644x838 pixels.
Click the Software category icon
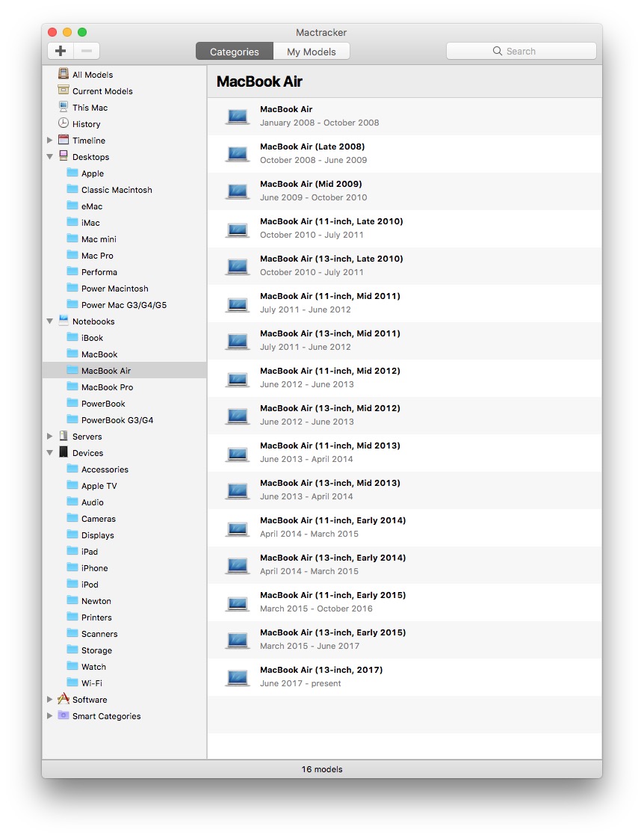[x=64, y=698]
